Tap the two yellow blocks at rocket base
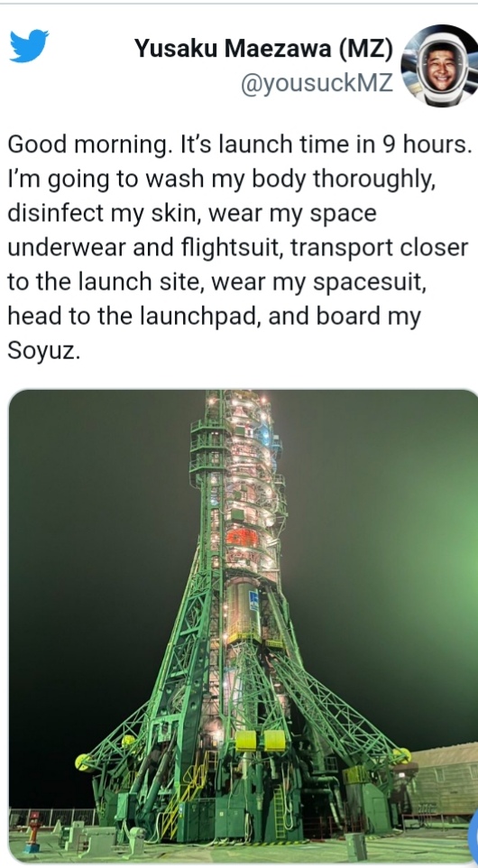The image size is (478, 868). 260,740
